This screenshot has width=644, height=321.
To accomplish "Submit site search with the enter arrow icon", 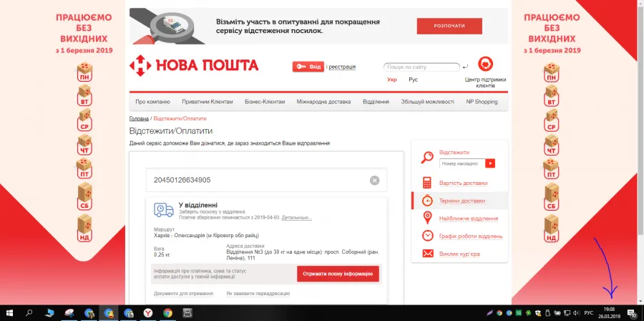I will tap(465, 67).
